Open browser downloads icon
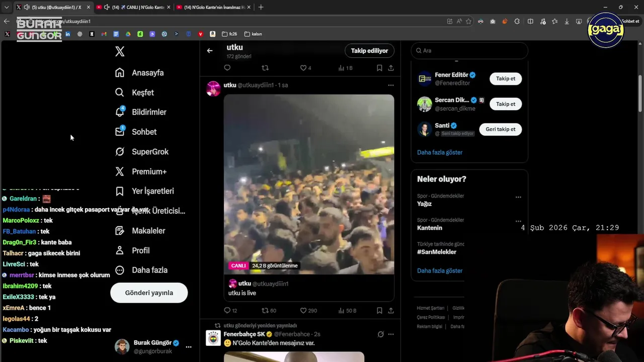The image size is (644, 362). pos(567,21)
